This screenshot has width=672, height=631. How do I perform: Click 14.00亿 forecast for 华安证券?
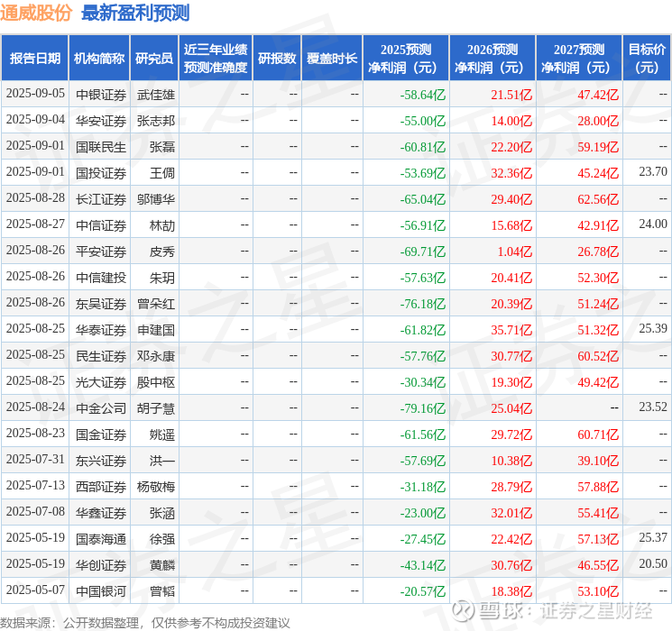coord(511,121)
